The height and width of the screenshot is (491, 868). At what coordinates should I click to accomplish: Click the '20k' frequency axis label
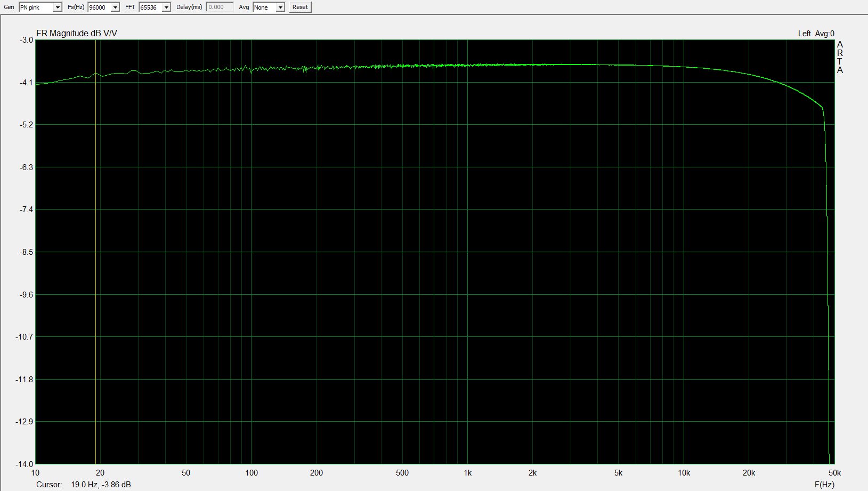(x=749, y=473)
